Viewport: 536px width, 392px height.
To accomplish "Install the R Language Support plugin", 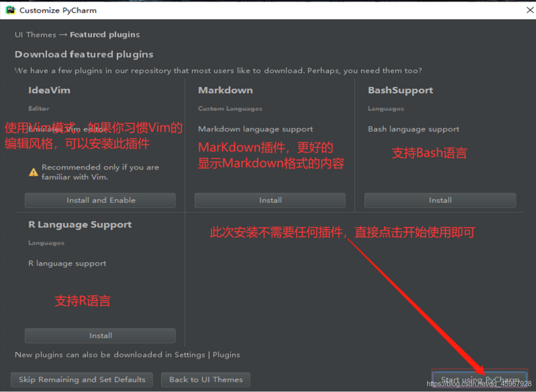I will 100,336.
